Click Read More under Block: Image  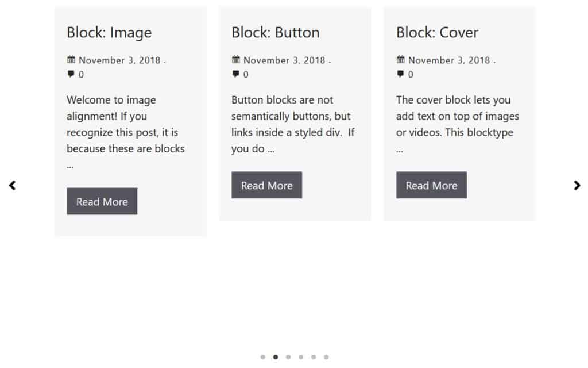pyautogui.click(x=102, y=201)
